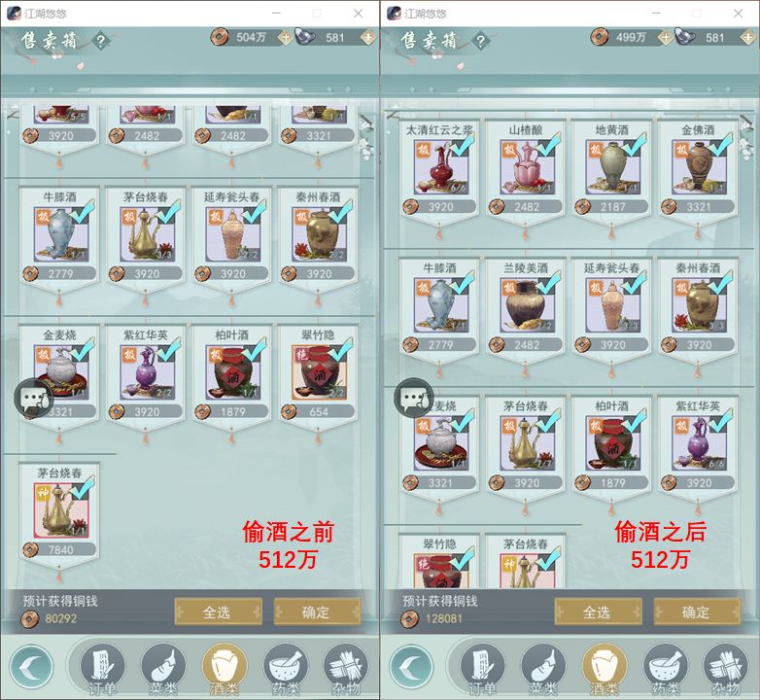This screenshot has height=700, width=760.
Task: Click 确定 button in left window
Action: tap(317, 612)
